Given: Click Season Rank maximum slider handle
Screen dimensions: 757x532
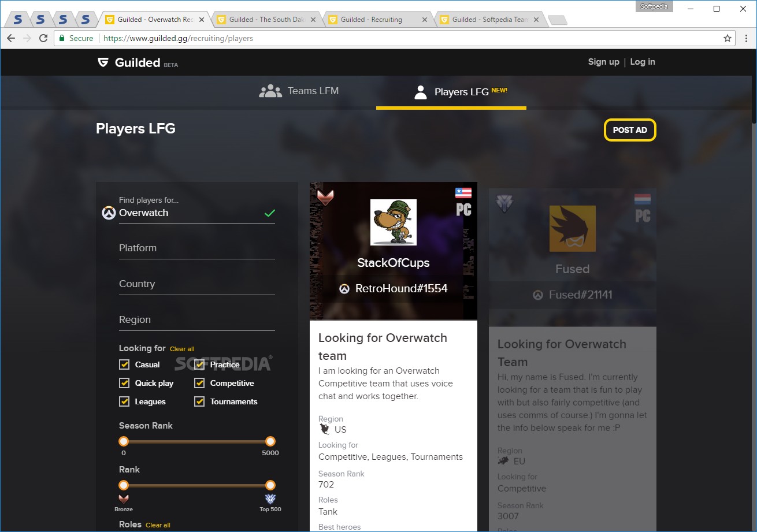Looking at the screenshot, I should pos(270,441).
